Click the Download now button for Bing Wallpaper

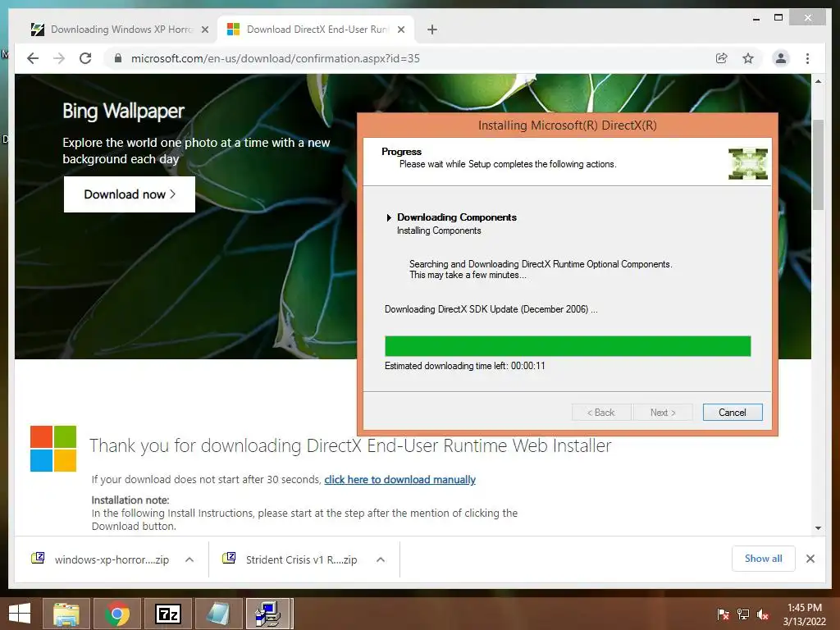tap(130, 194)
